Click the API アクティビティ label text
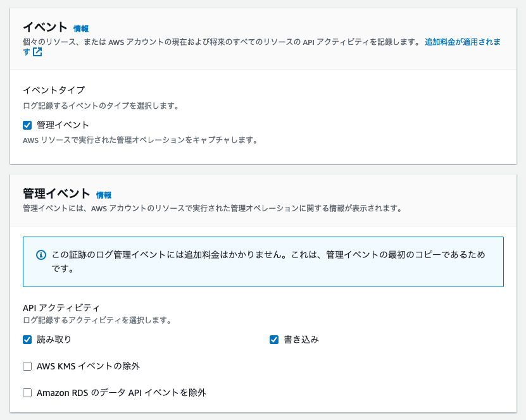The image size is (526, 420). coord(61,307)
